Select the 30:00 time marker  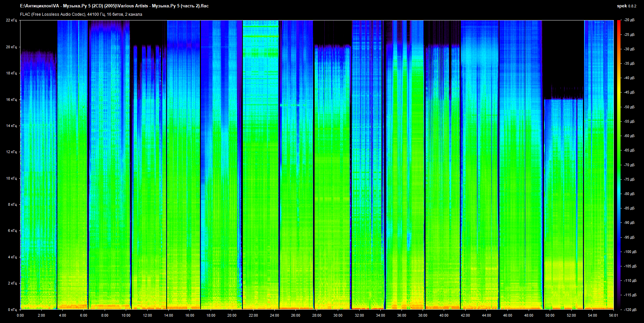pyautogui.click(x=338, y=315)
